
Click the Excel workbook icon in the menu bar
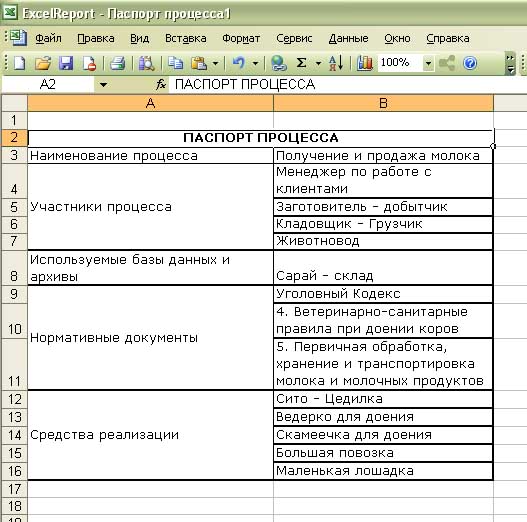(18, 37)
